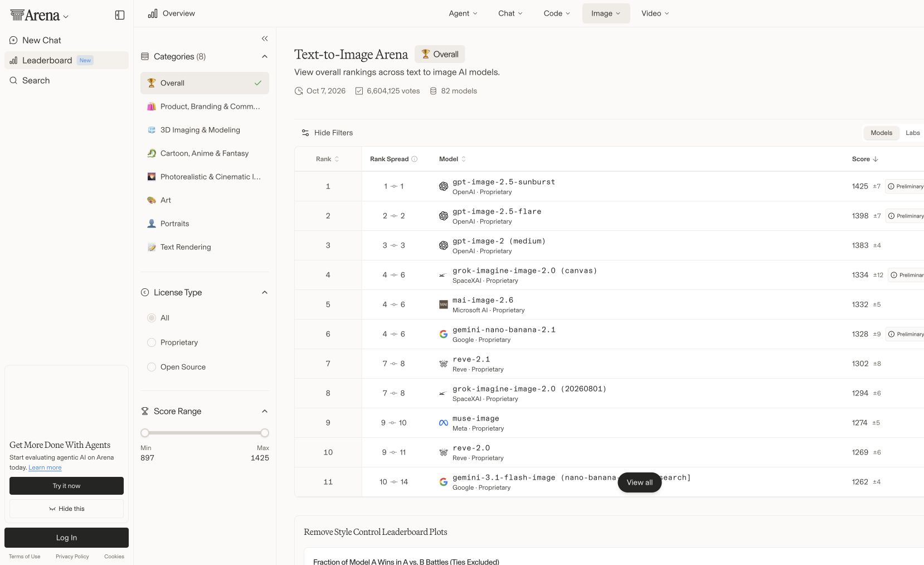Image resolution: width=924 pixels, height=565 pixels.
Task: Open the Learn more link
Action: click(x=45, y=467)
